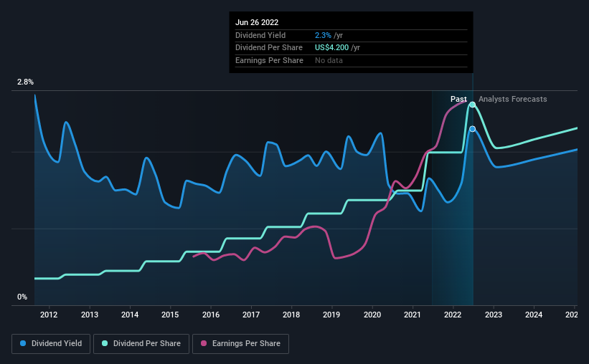Click the Earnings Per Share row label in tooltip

(x=269, y=60)
